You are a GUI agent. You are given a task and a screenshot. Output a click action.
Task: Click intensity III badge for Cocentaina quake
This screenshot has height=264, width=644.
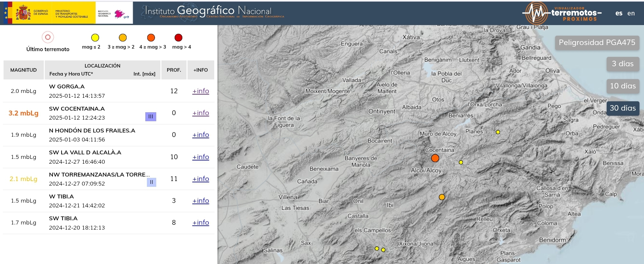click(x=150, y=116)
